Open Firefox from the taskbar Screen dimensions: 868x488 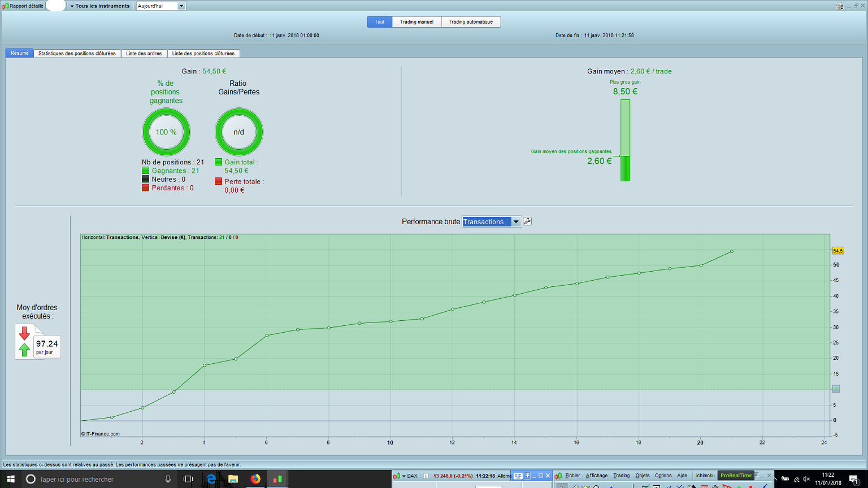coord(255,479)
